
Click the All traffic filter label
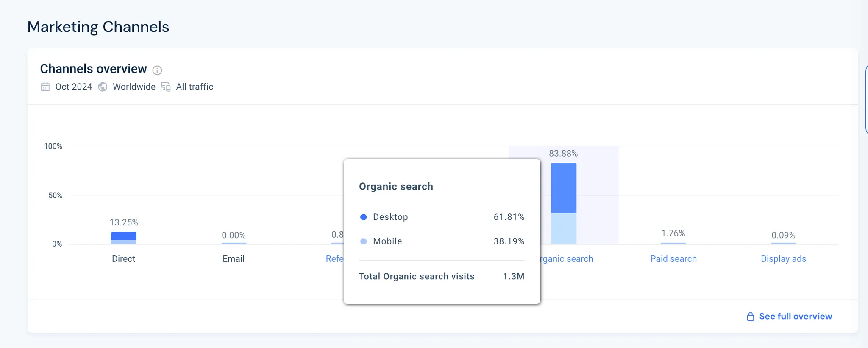195,87
